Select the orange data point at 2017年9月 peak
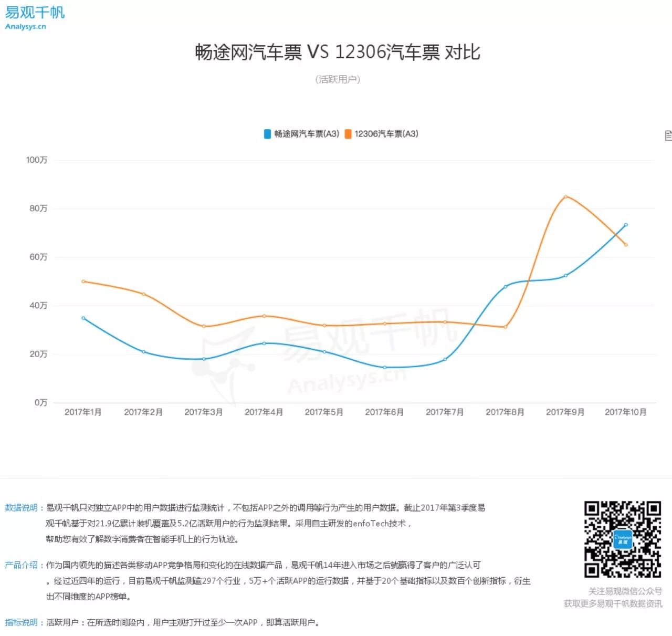672x636 pixels. (x=565, y=197)
